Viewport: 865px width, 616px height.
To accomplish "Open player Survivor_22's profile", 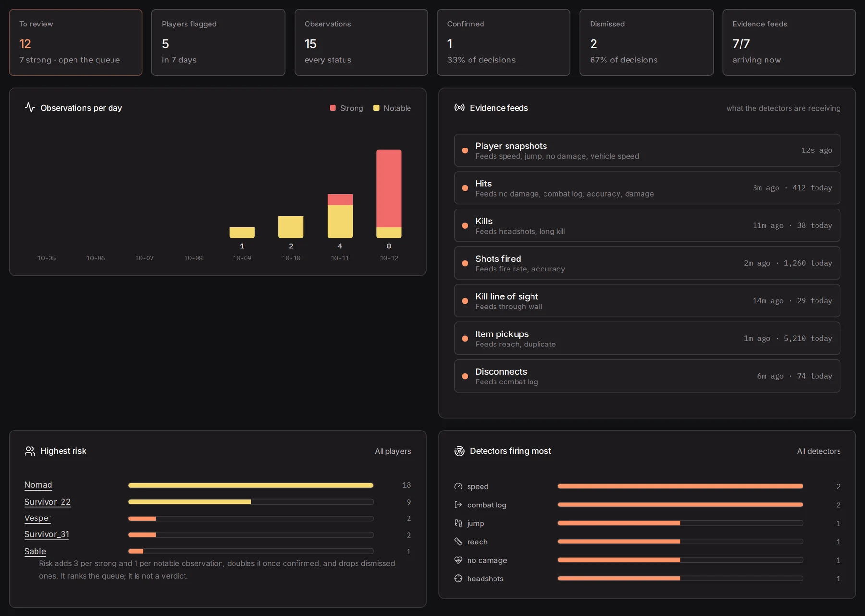I will point(48,502).
